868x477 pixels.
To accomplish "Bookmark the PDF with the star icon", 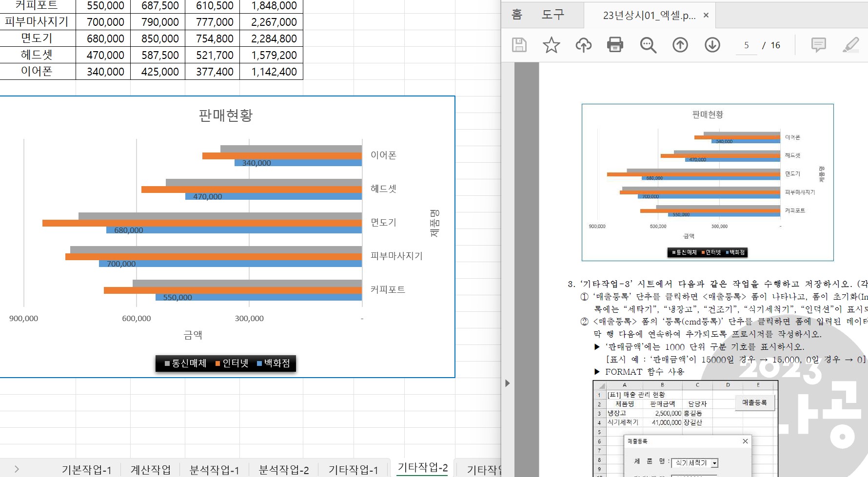I will (x=551, y=45).
